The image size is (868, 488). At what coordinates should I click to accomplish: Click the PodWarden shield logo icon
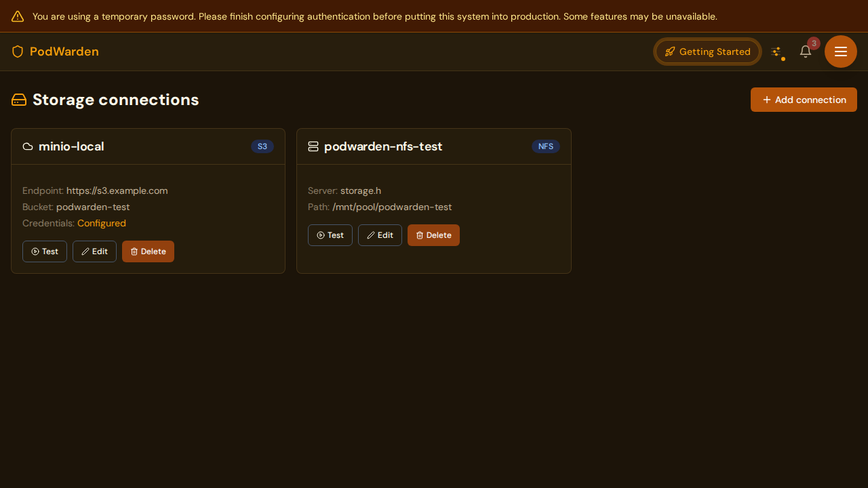[18, 52]
